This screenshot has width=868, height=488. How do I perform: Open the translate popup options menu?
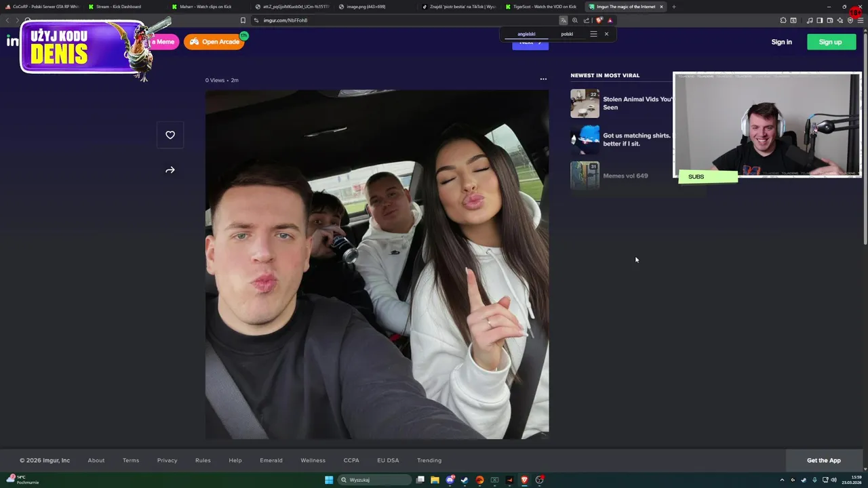click(593, 34)
